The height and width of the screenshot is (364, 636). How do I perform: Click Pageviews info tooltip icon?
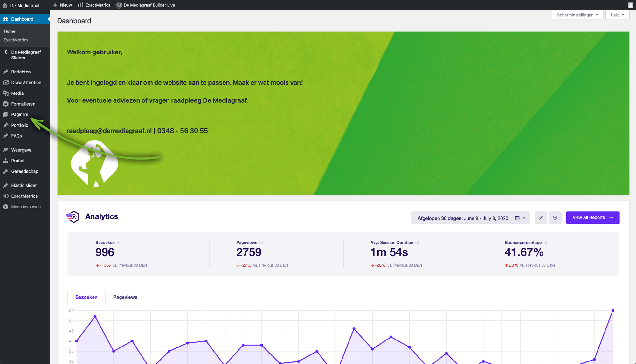[261, 243]
